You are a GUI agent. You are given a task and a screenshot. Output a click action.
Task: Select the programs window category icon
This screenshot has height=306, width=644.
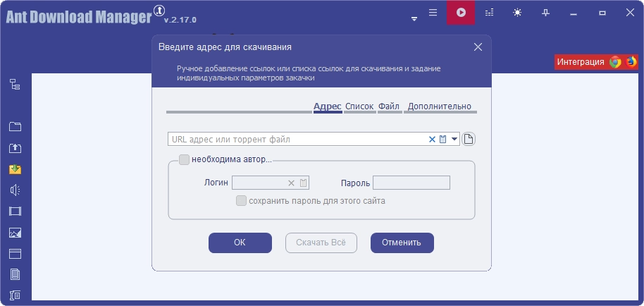pyautogui.click(x=16, y=253)
